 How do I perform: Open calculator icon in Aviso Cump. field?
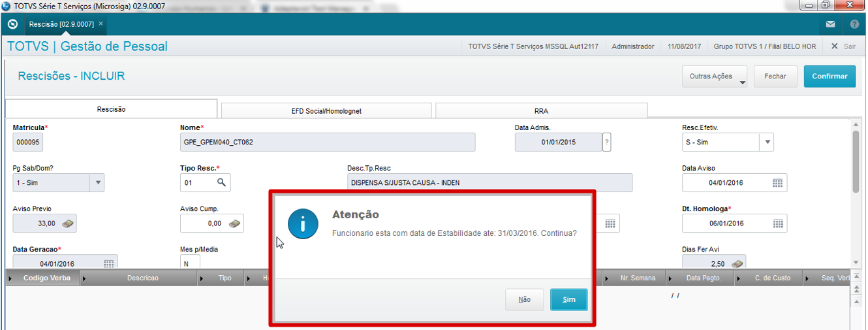235,223
